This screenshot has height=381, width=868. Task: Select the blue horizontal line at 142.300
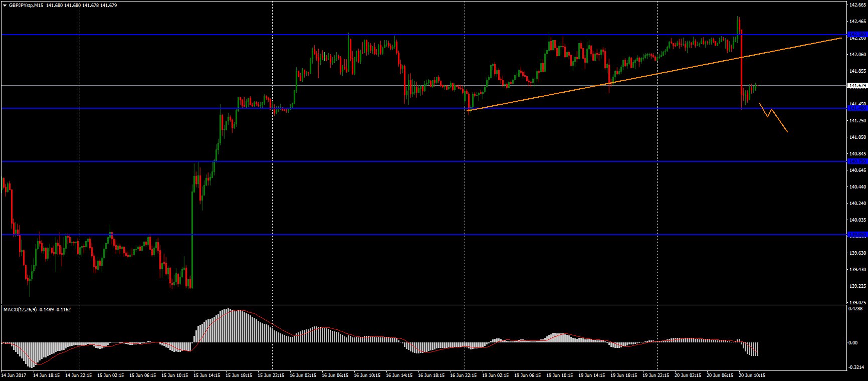click(423, 35)
